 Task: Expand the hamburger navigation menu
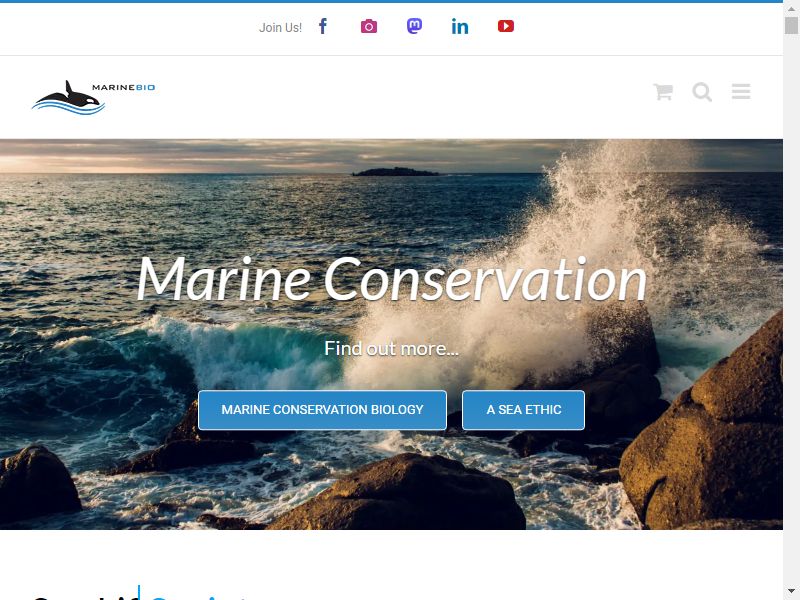(x=741, y=91)
